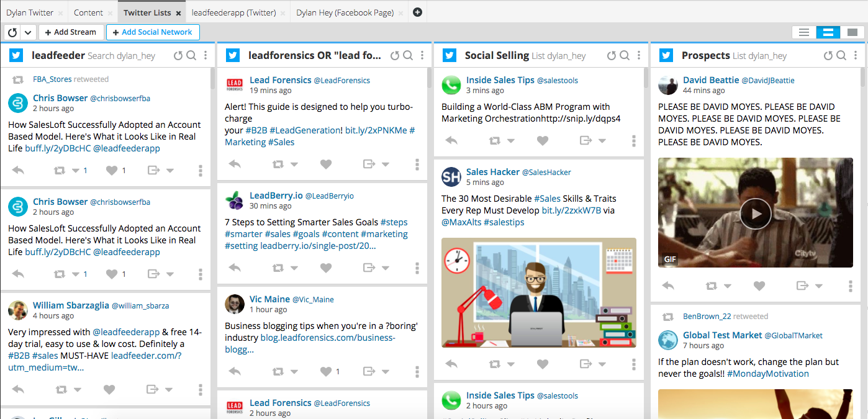Open leadforensics stream options menu

point(422,56)
